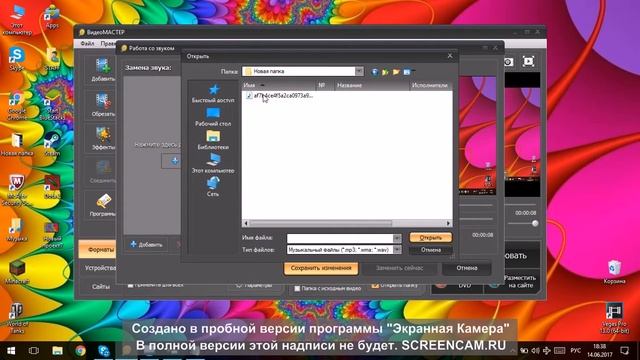The height and width of the screenshot is (360, 640).
Task: Open Быстрый доступ in the places sidebar
Action: pos(213,93)
